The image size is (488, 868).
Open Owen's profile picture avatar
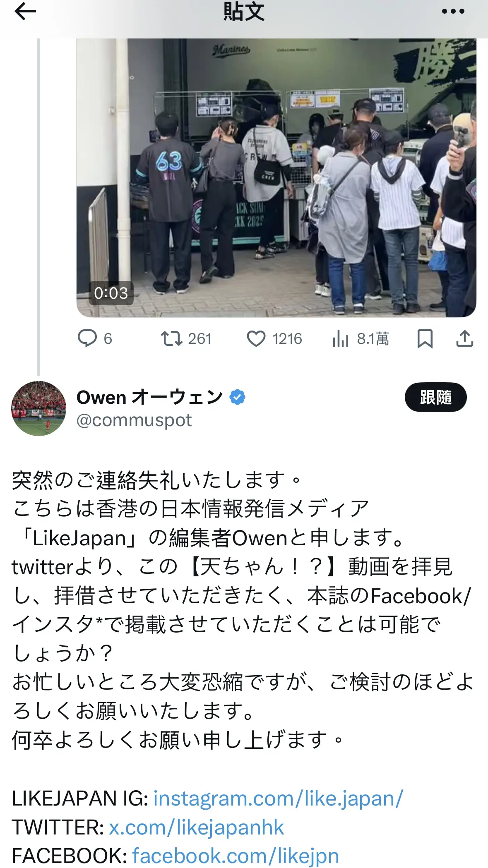pyautogui.click(x=38, y=408)
